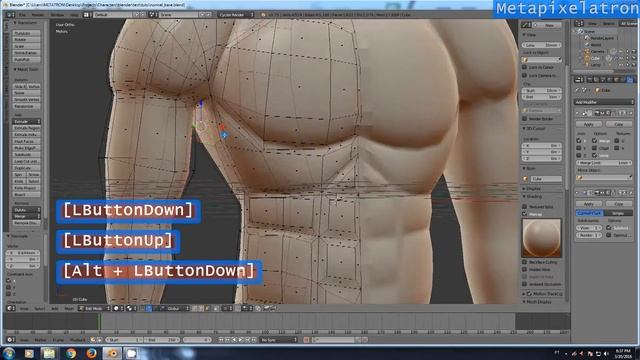Click the timeline editor type icon
The width and height of the screenshot is (640, 360).
(x=10, y=340)
